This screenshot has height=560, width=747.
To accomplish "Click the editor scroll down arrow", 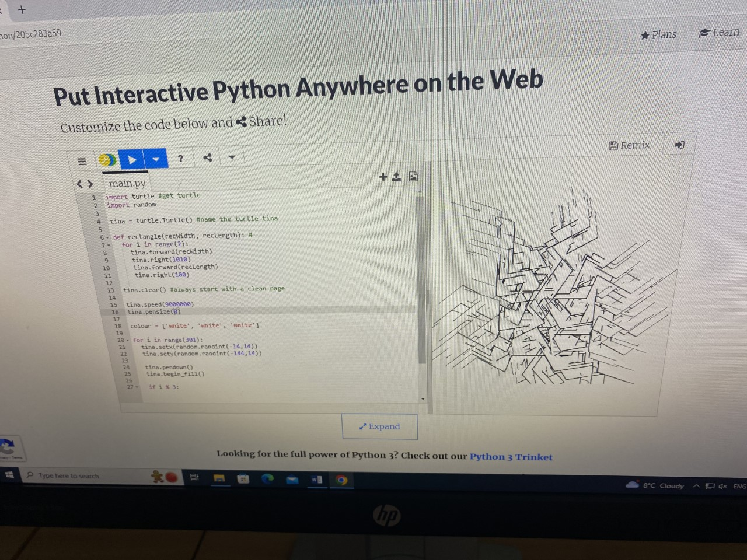I will (423, 399).
